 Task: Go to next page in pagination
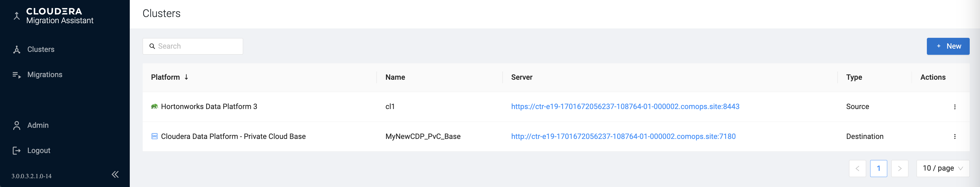click(899, 168)
